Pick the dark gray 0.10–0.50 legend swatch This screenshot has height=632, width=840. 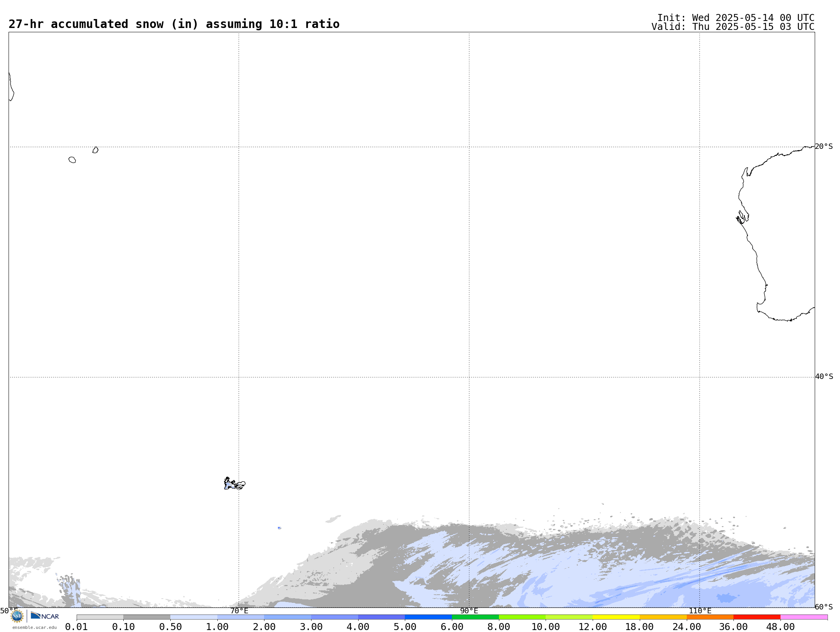tap(147, 617)
